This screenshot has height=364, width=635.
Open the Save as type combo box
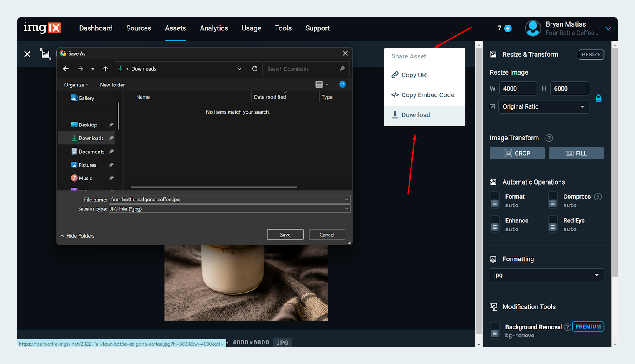tap(229, 209)
